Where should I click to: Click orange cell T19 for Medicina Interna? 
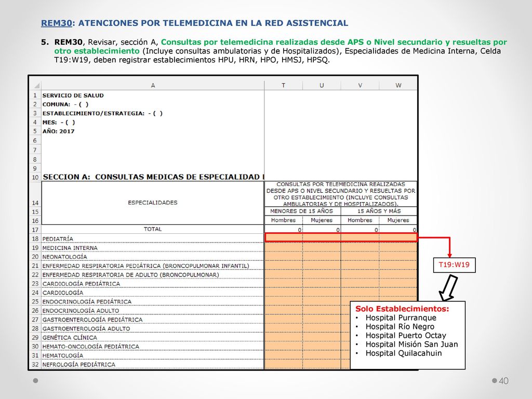pyautogui.click(x=283, y=247)
